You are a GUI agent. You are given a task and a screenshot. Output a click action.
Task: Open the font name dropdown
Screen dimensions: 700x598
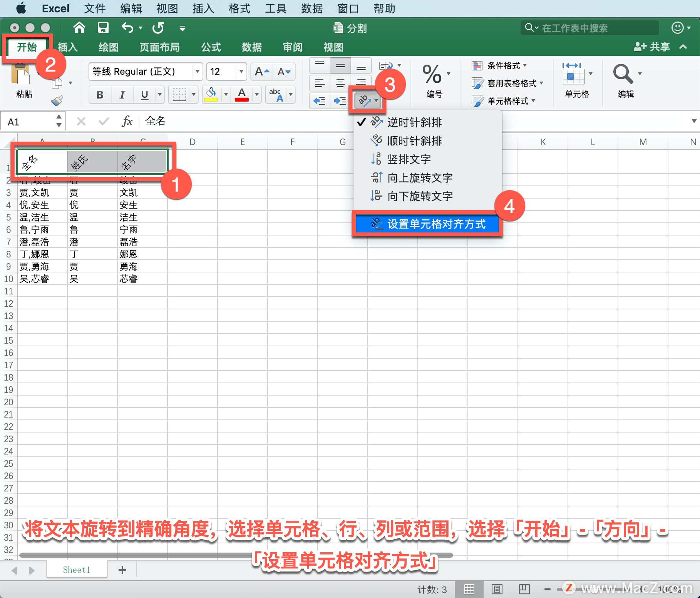(197, 72)
